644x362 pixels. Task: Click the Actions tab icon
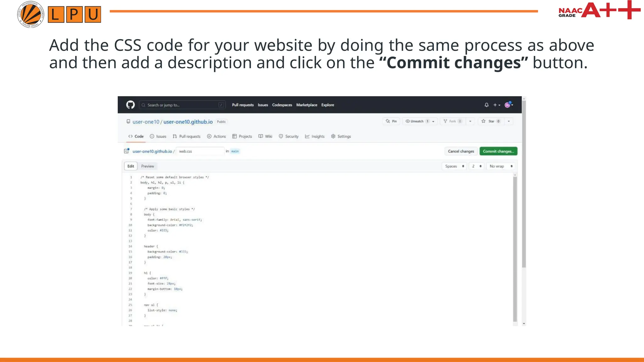coord(209,136)
